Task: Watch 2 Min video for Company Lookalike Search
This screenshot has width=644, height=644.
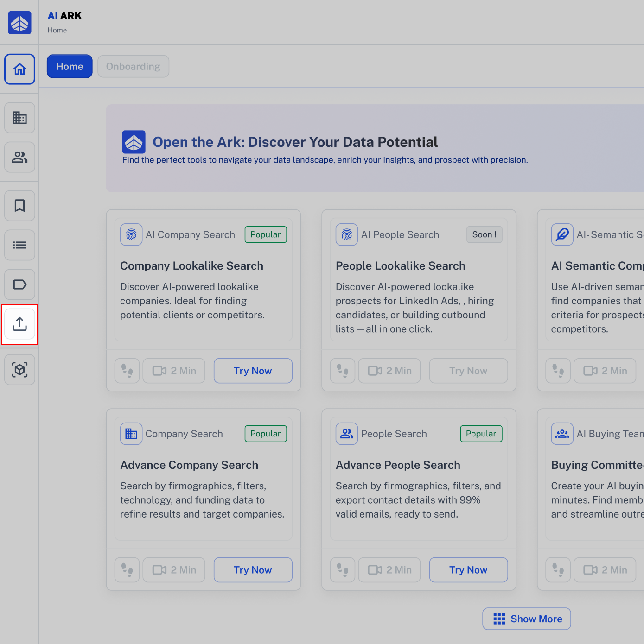Action: (174, 371)
